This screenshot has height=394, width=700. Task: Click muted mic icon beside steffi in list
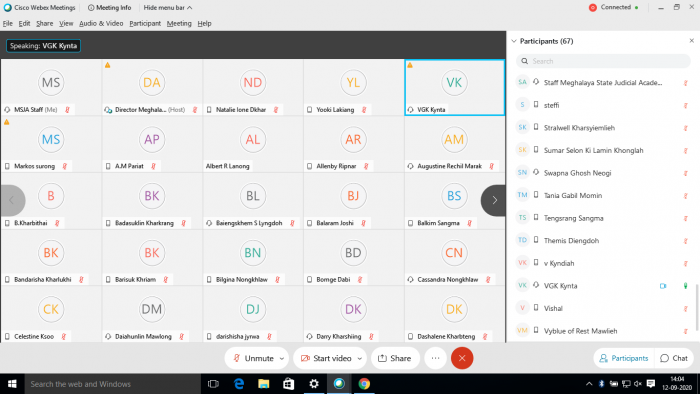coord(686,106)
